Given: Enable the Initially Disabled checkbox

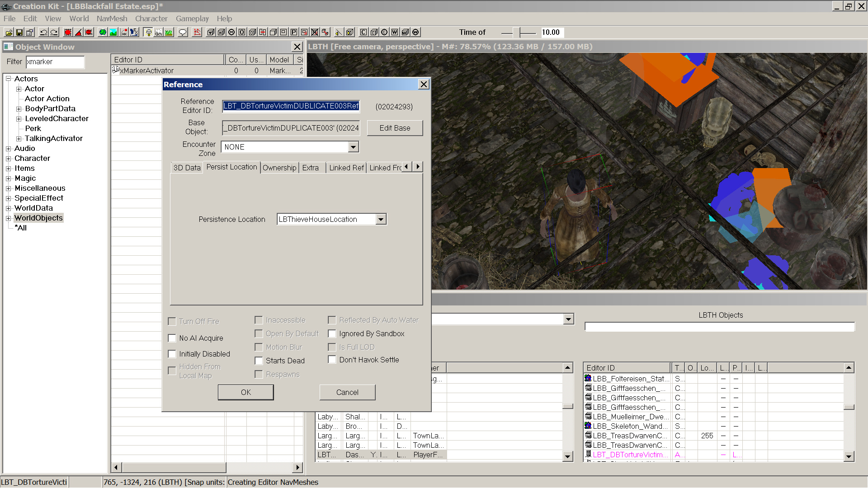Looking at the screenshot, I should [x=172, y=354].
